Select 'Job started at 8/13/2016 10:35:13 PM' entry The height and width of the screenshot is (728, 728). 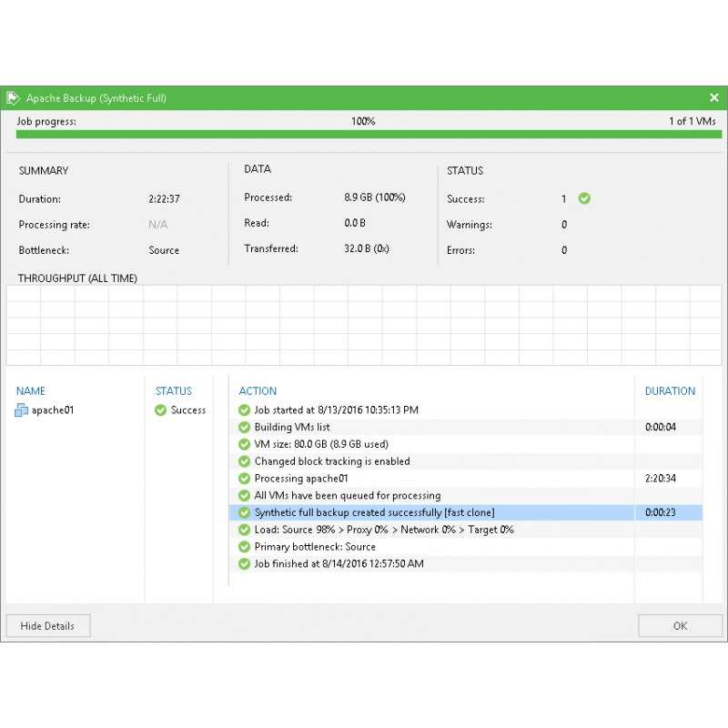[x=466, y=410]
